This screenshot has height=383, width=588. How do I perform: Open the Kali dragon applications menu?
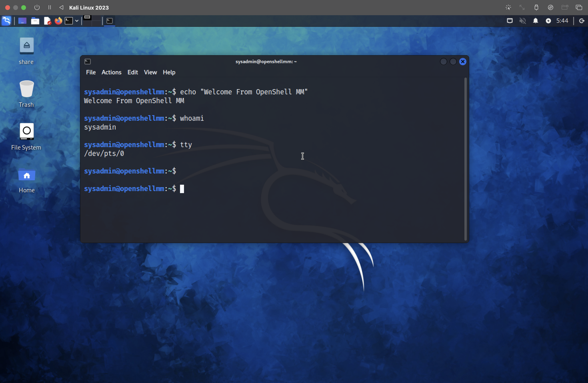(x=6, y=21)
